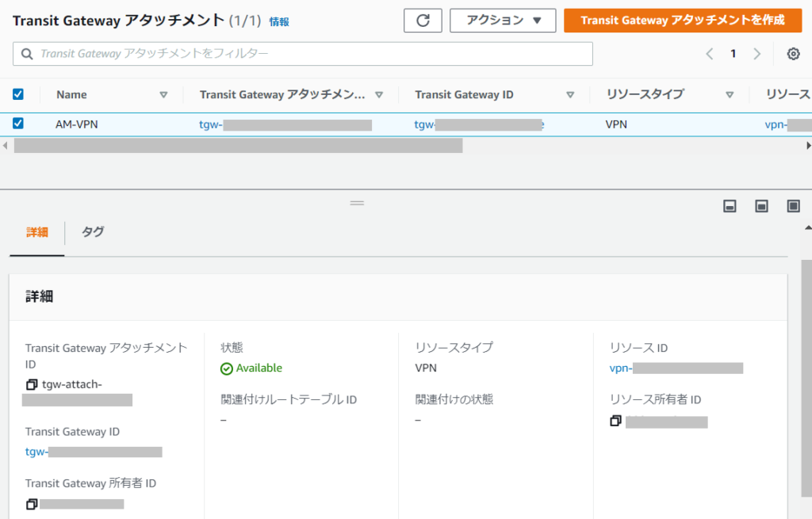This screenshot has height=519, width=812.
Task: Click the リソースタイプ column header
Action: [x=645, y=95]
